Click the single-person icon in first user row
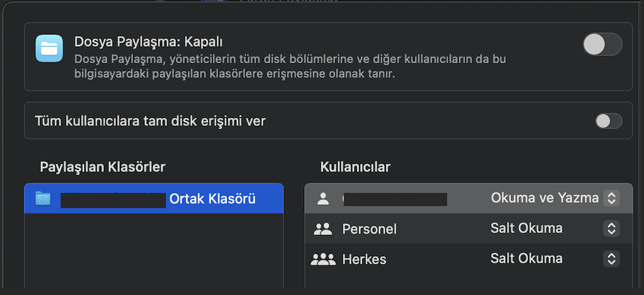 (x=323, y=199)
